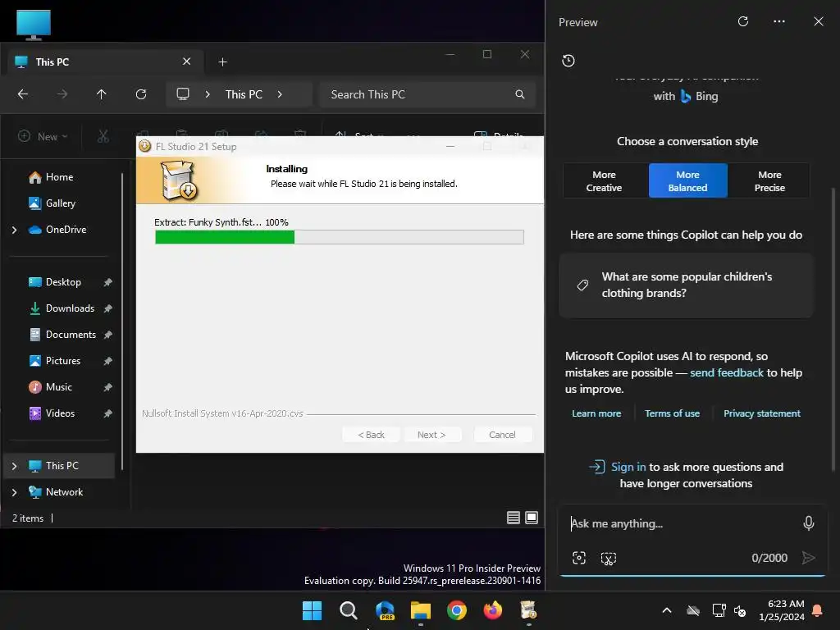Refresh the File Explorer view

point(141,94)
